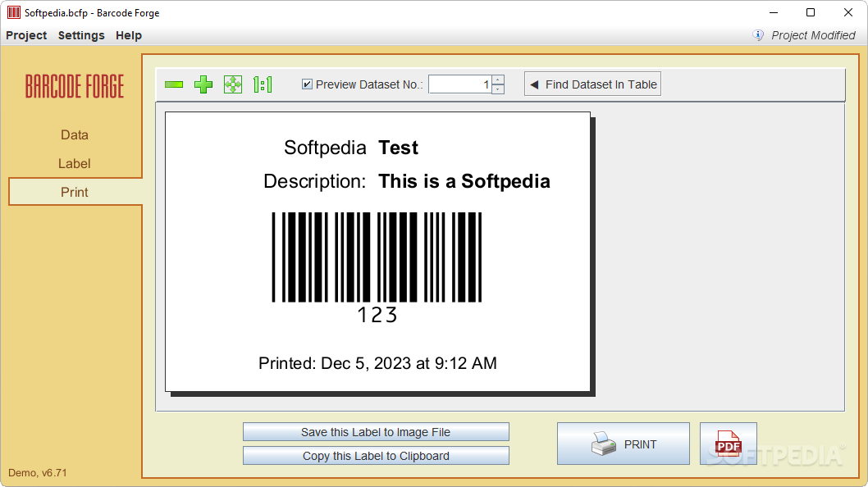Click Copy this Label to Clipboard
The height and width of the screenshot is (487, 868).
[x=376, y=456]
